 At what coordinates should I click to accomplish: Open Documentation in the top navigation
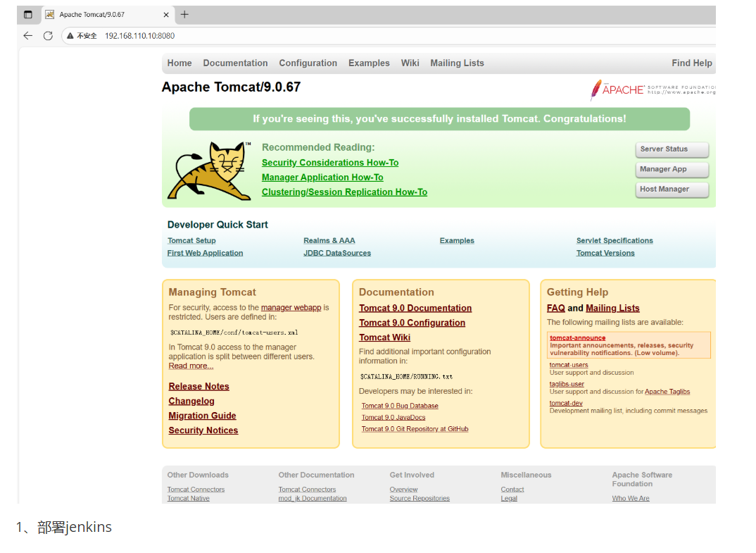pyautogui.click(x=235, y=63)
